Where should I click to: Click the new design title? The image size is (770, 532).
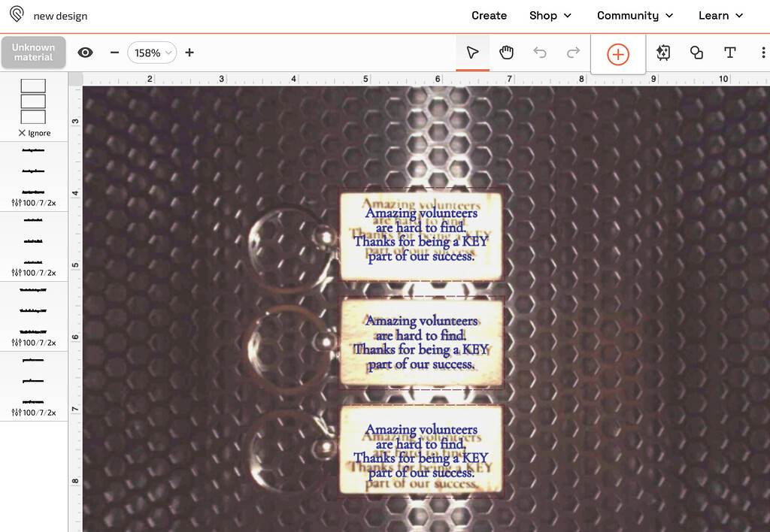pyautogui.click(x=60, y=14)
